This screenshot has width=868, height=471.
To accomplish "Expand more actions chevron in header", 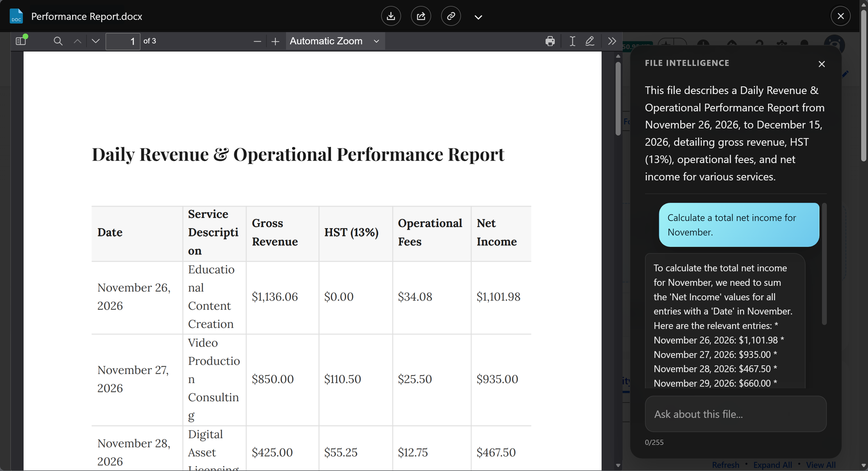I will tap(478, 17).
